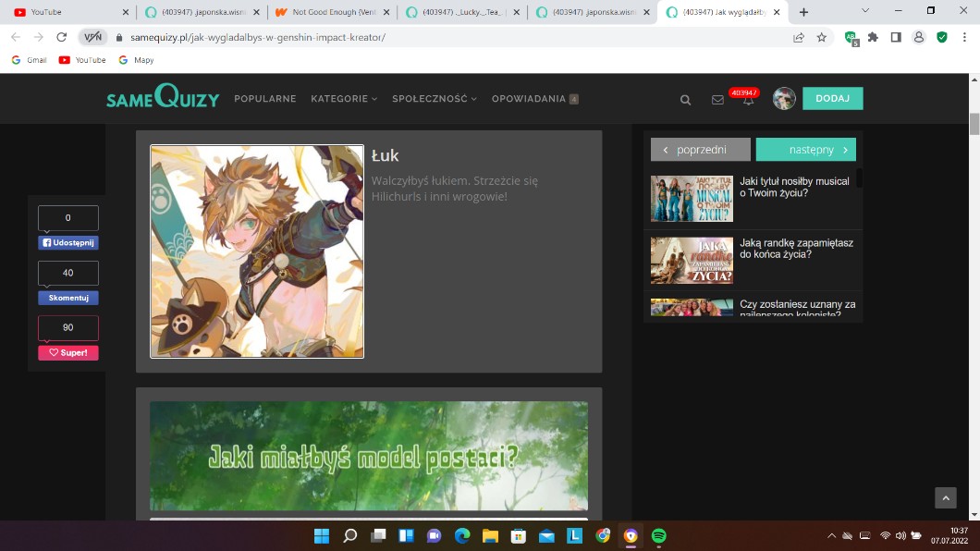Click the Super! like button
Screen dimensions: 980x551
click(x=67, y=353)
